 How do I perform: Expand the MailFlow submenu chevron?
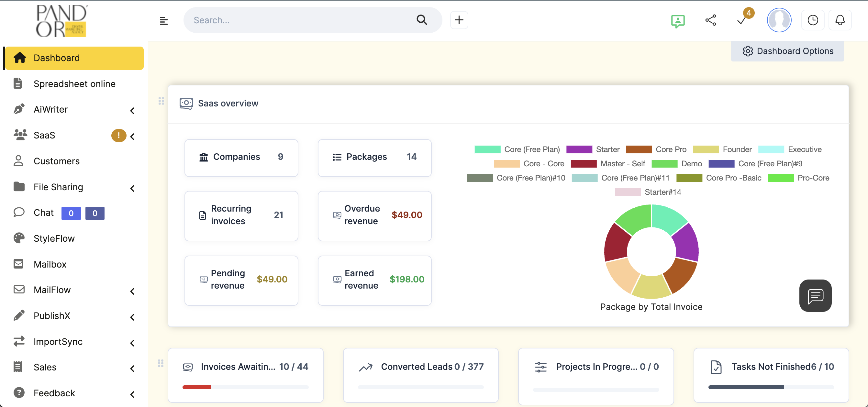[132, 291]
